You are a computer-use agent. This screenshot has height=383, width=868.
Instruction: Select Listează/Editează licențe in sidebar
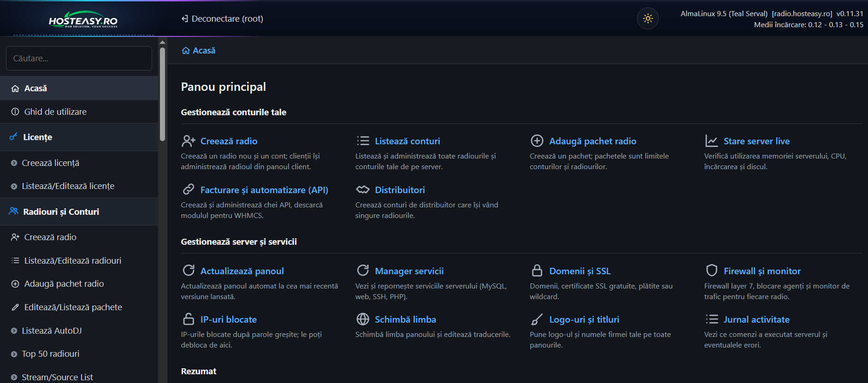point(79,186)
